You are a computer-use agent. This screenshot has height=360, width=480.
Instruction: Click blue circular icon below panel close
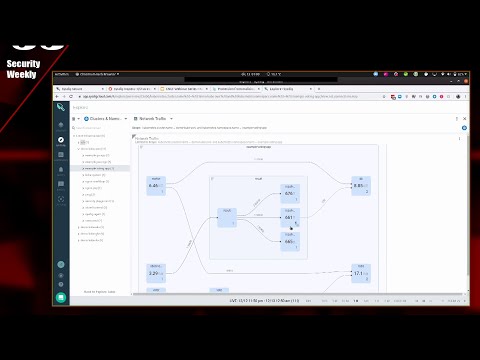coord(464,128)
